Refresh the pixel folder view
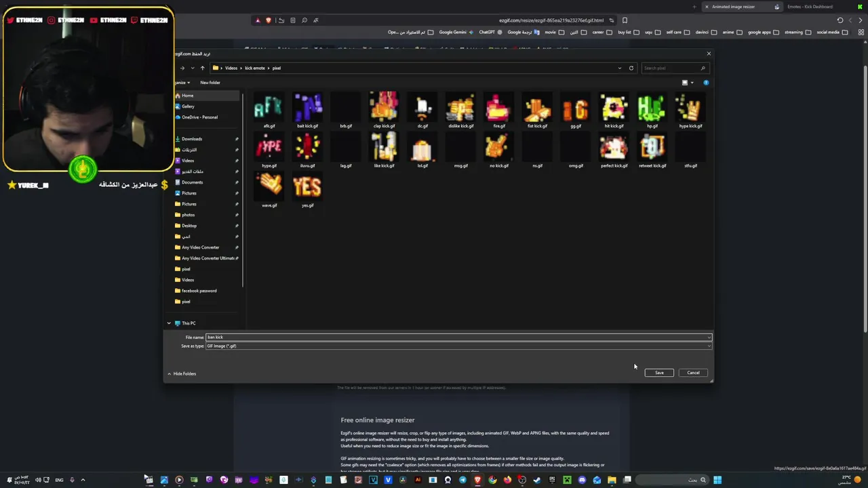Screen dimensions: 868x488 click(x=631, y=68)
